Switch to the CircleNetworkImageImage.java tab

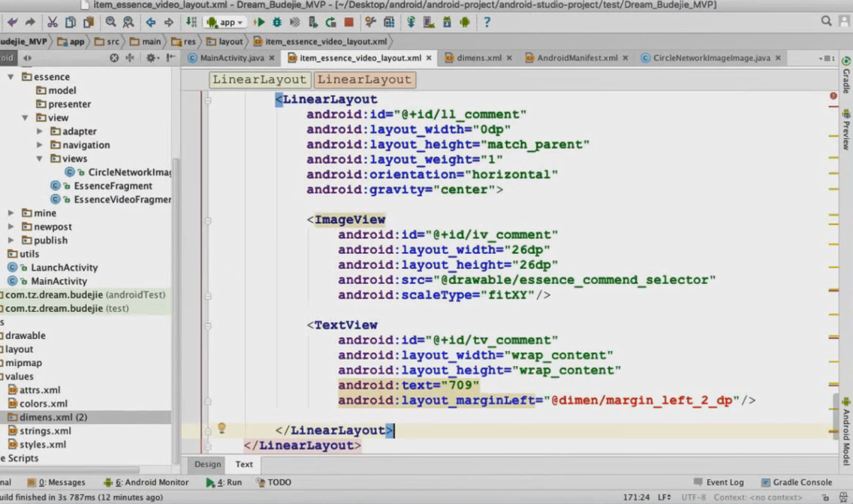[711, 58]
